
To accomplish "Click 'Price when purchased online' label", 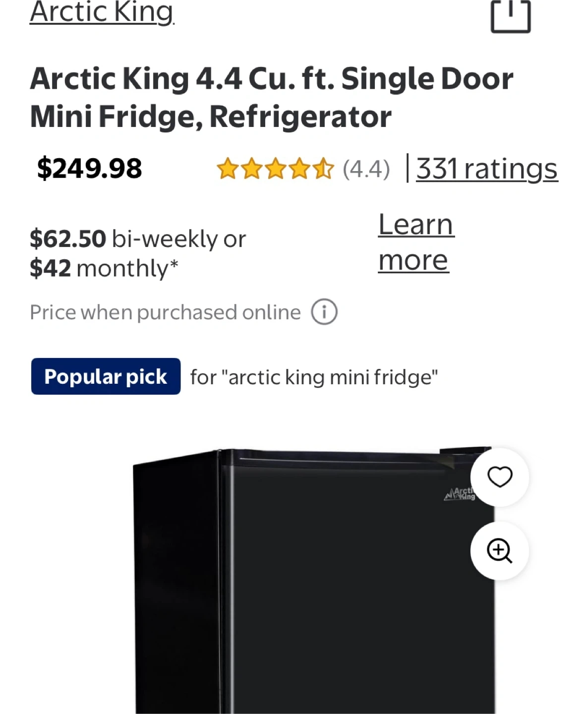I will coord(165,313).
